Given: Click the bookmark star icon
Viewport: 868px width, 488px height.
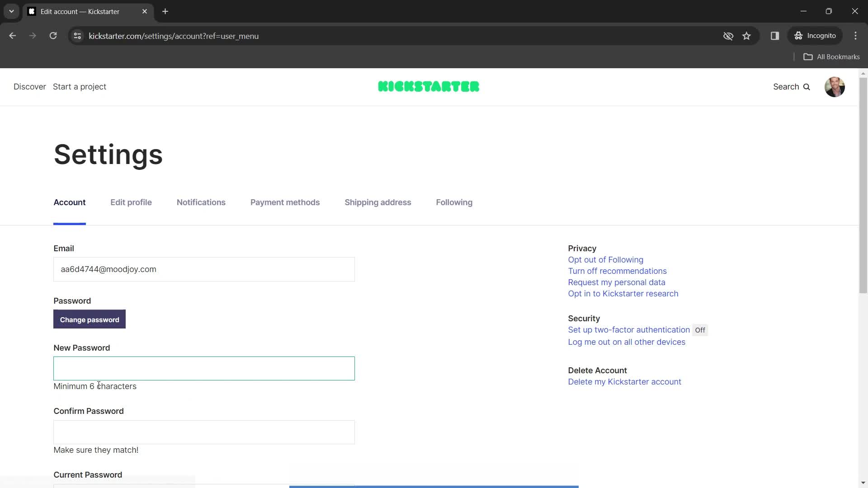Looking at the screenshot, I should click(x=747, y=36).
